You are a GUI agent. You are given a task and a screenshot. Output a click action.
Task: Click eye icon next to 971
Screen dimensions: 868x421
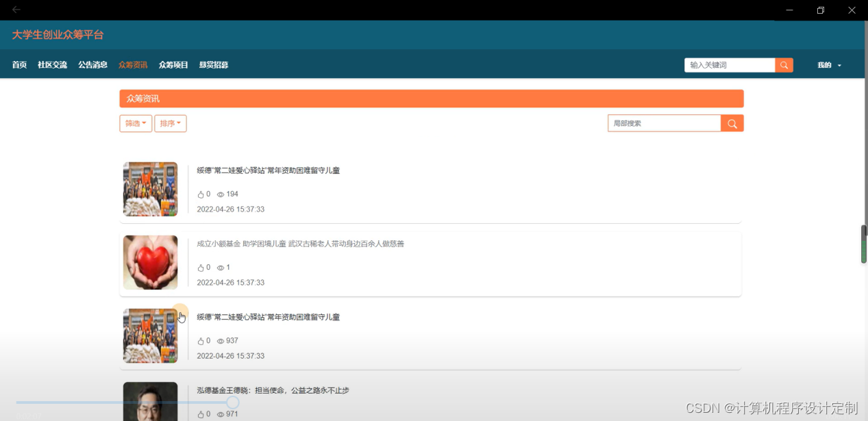pyautogui.click(x=221, y=414)
